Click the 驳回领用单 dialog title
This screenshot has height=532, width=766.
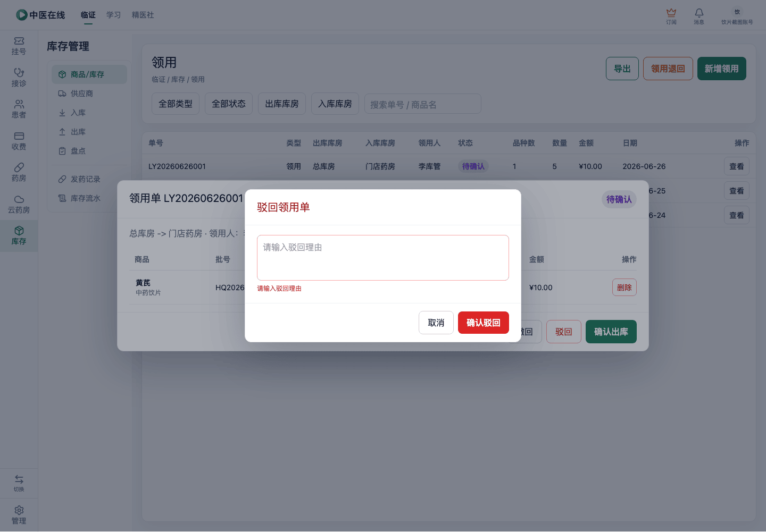(x=284, y=207)
